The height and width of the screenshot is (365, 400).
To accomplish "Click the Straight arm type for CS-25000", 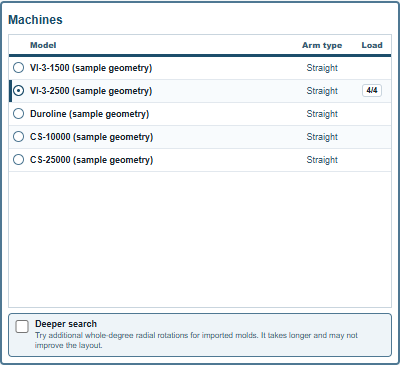I will pyautogui.click(x=322, y=160).
